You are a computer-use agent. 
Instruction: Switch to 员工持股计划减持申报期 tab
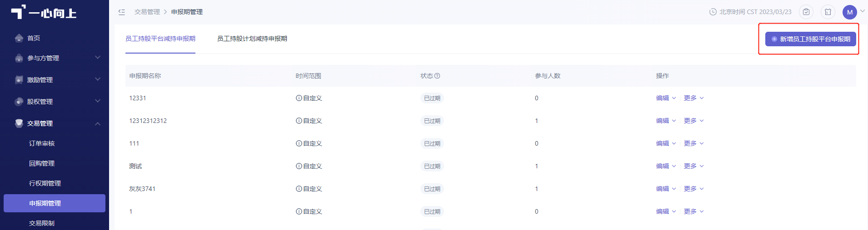click(x=252, y=39)
